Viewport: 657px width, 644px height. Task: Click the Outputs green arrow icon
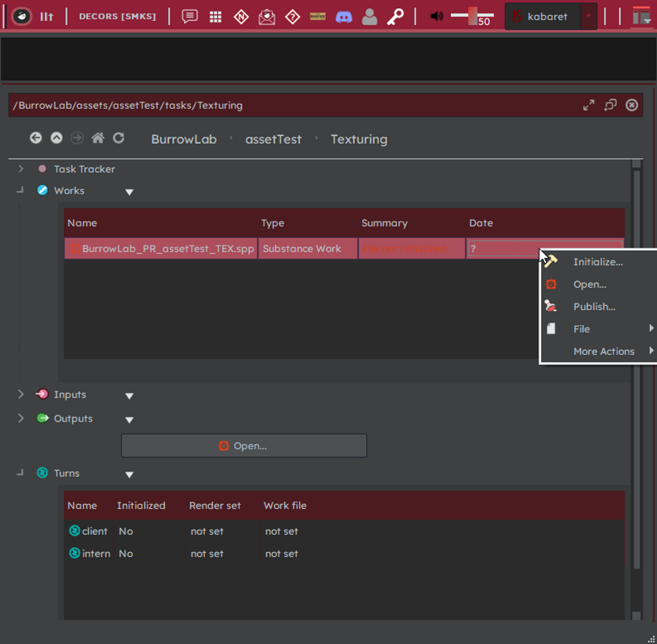pos(42,418)
